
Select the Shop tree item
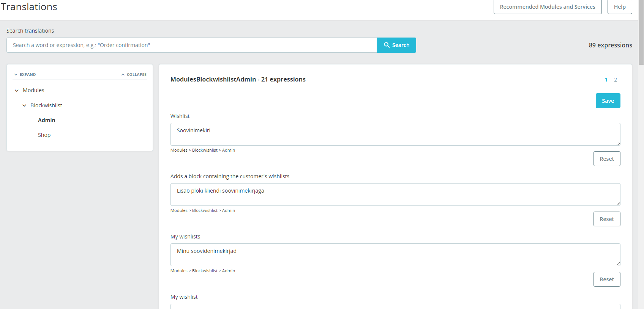[44, 135]
